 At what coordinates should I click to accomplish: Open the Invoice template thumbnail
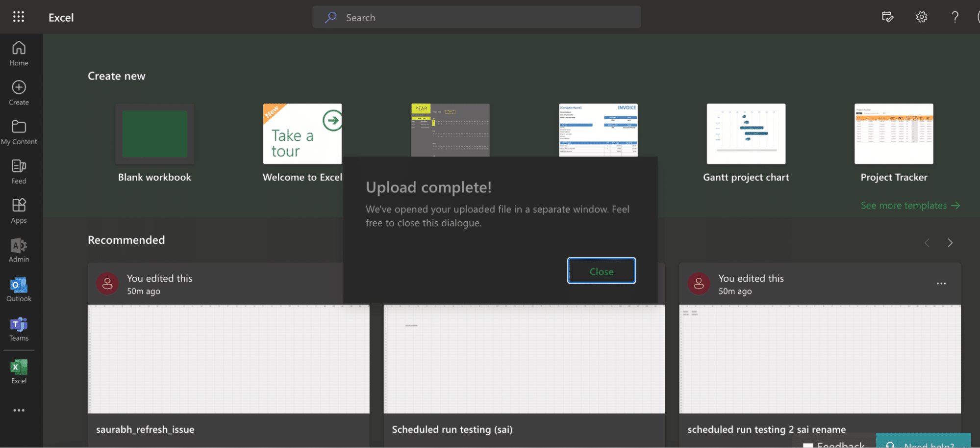pos(598,130)
